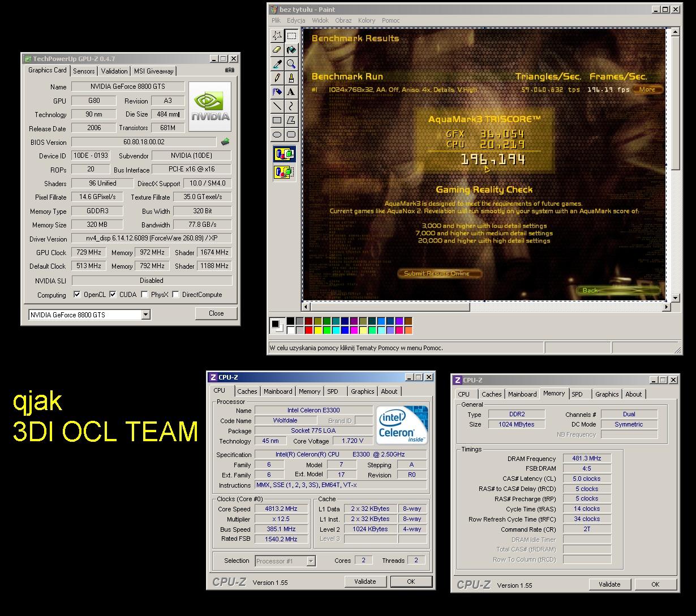Select the magenta color swatch in Paint palette
696x616 pixels.
(x=354, y=330)
